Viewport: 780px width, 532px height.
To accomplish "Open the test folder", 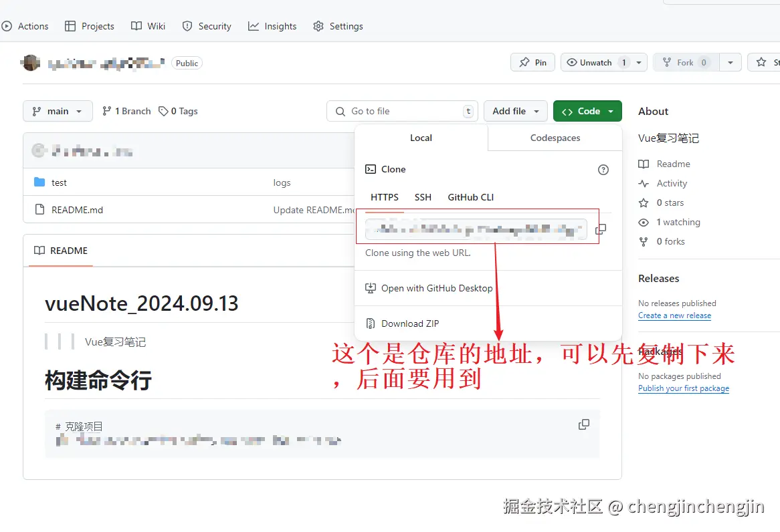I will click(59, 182).
